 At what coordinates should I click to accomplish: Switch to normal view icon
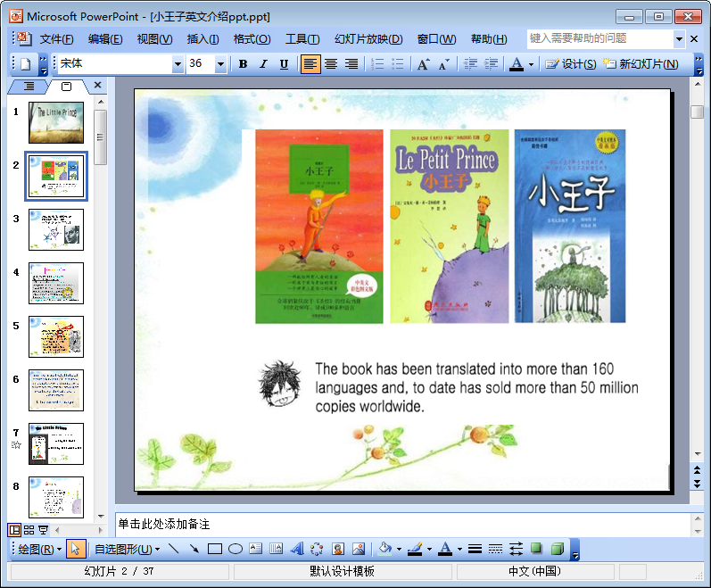[x=14, y=529]
